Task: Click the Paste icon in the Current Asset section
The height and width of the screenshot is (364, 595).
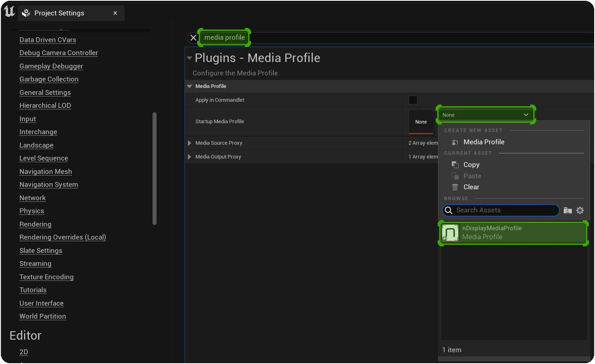Action: [455, 176]
